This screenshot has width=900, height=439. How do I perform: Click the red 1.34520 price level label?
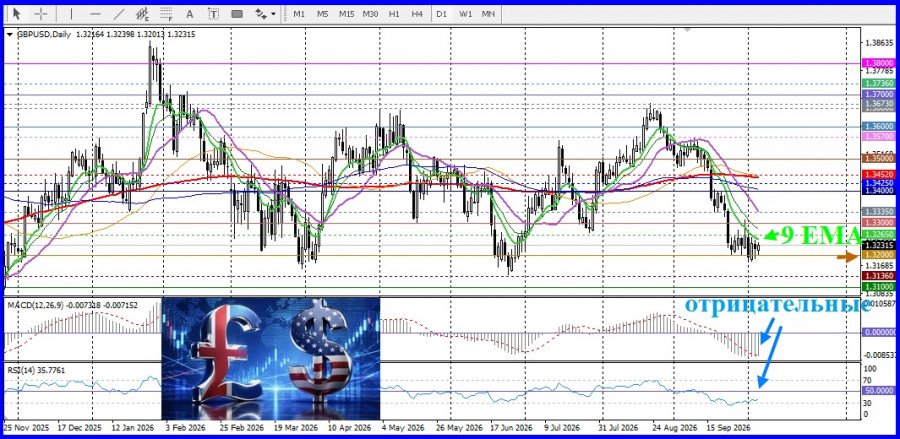(x=879, y=173)
